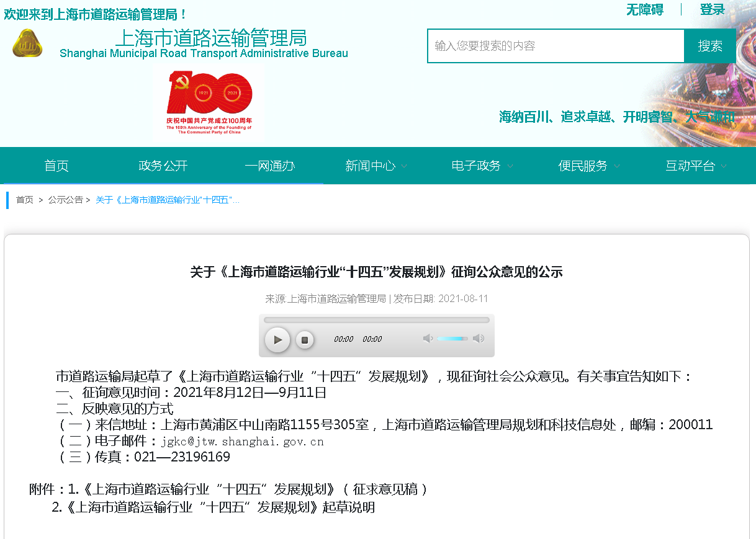This screenshot has height=539, width=756.
Task: Mute audio using left speaker icon
Action: (x=427, y=339)
